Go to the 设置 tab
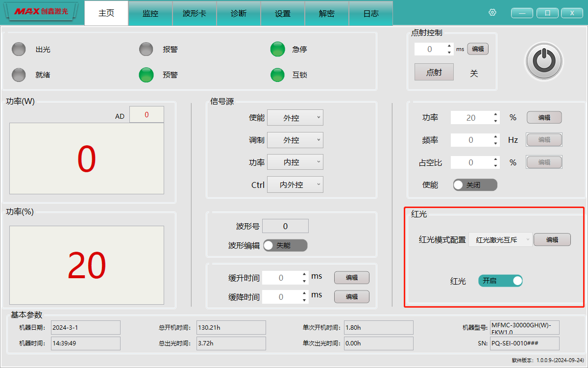This screenshot has width=588, height=368. 283,13
